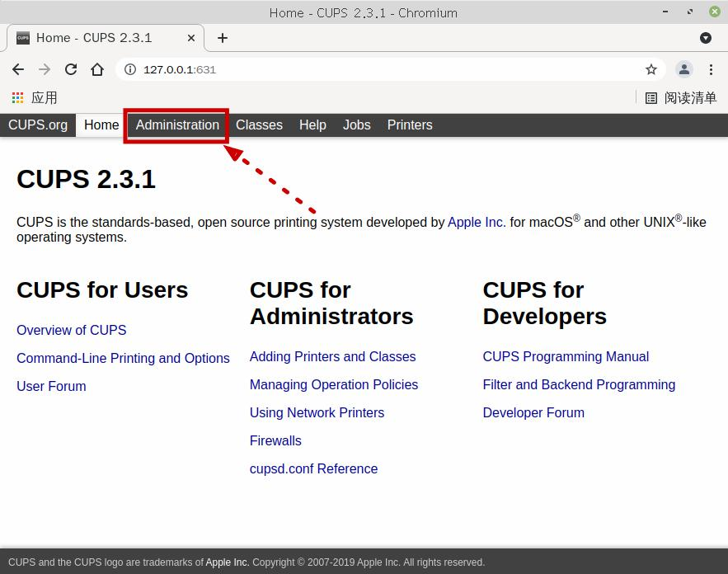This screenshot has width=728, height=574.
Task: Open the Jobs page
Action: click(x=356, y=125)
